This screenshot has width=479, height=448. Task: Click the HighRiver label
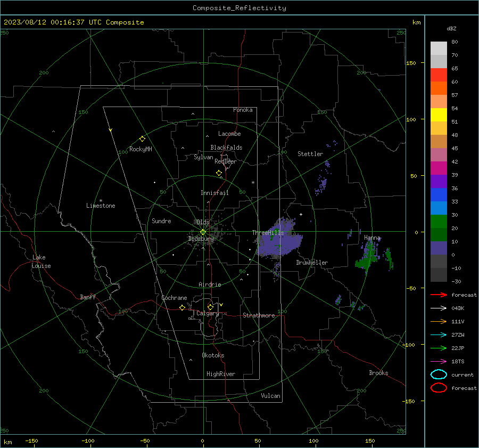(221, 374)
